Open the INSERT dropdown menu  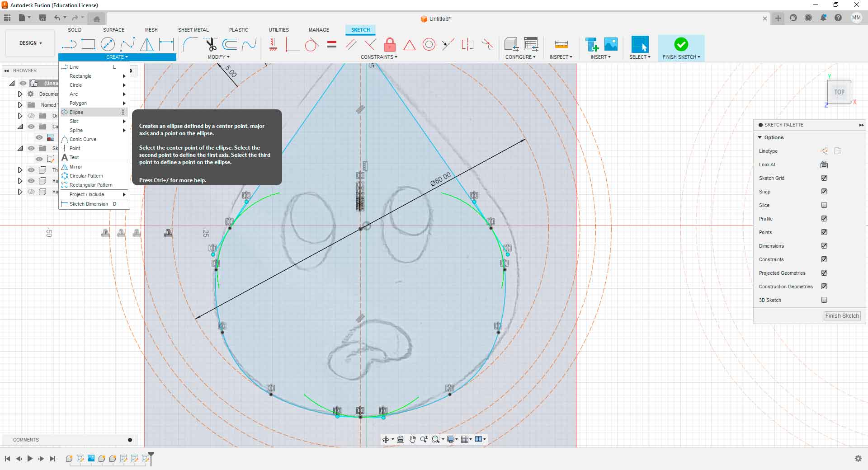coord(601,57)
